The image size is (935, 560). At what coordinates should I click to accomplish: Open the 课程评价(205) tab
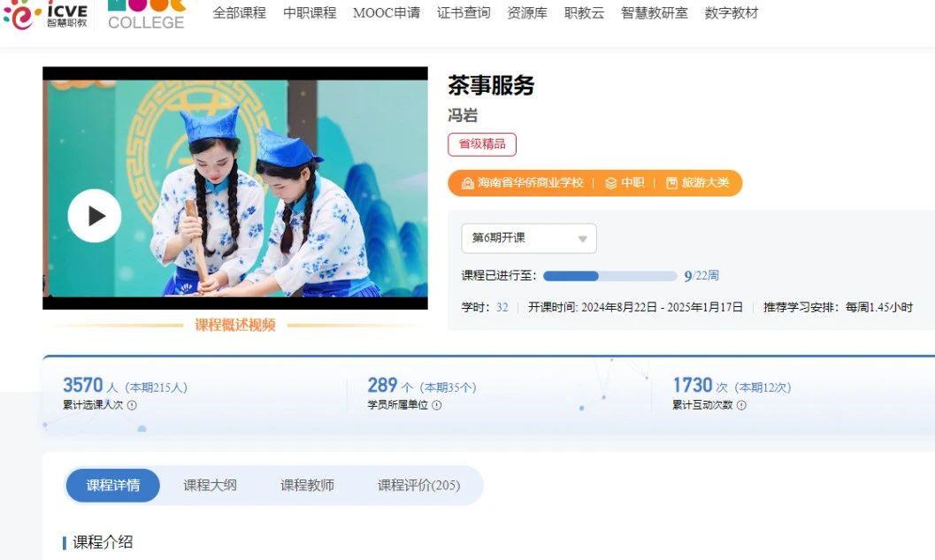(418, 486)
